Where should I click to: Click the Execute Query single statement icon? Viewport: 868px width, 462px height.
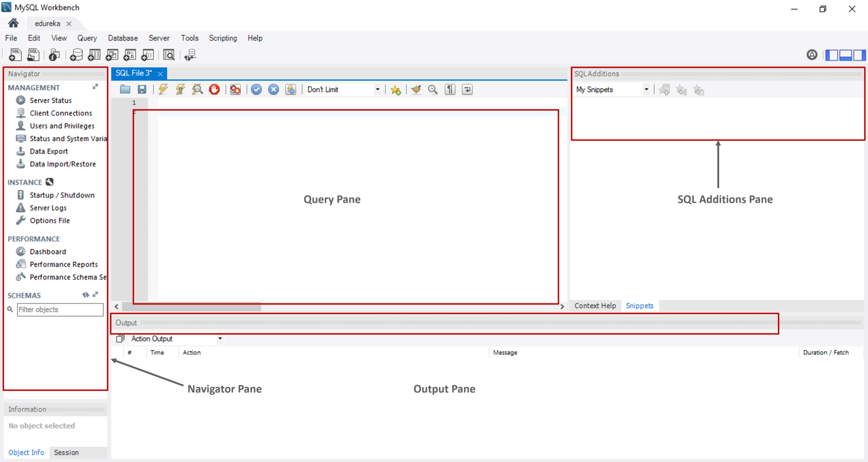pyautogui.click(x=180, y=89)
